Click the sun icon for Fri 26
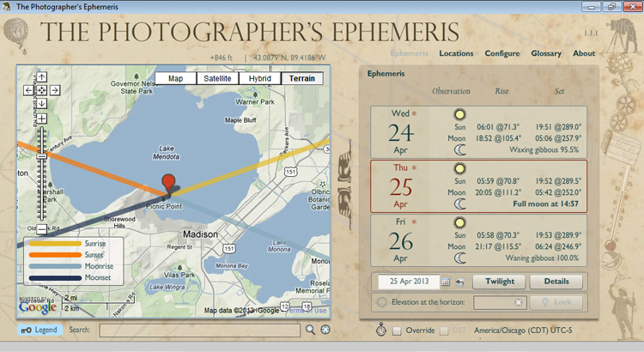The width and height of the screenshot is (644, 352). (459, 222)
